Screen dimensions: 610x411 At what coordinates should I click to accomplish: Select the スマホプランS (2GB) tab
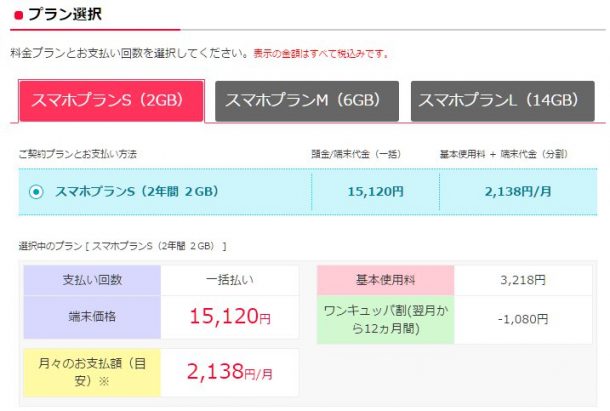pyautogui.click(x=111, y=101)
